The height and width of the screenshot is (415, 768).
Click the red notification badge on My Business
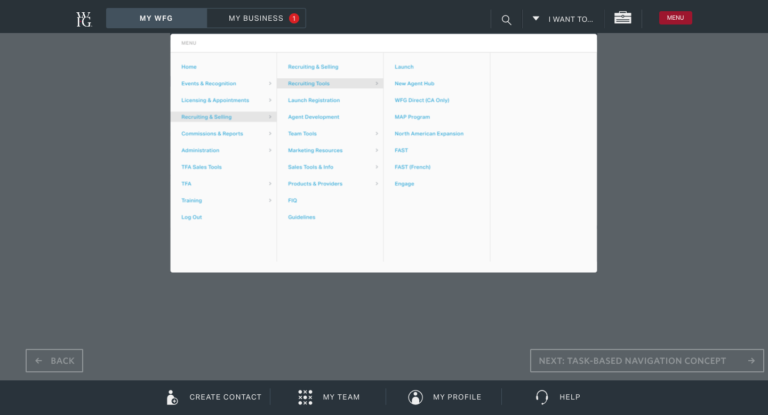(294, 19)
